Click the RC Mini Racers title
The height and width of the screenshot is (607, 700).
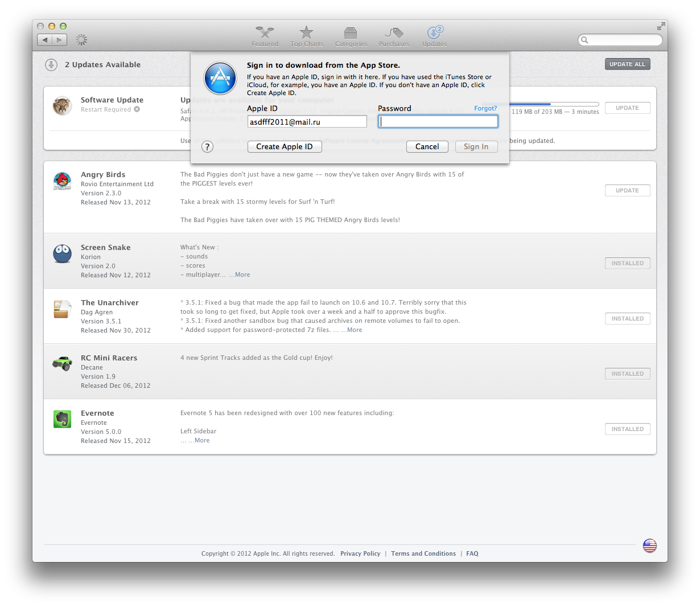click(109, 358)
